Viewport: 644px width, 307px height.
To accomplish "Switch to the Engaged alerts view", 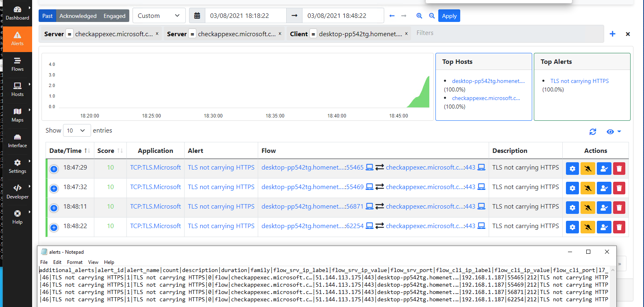I will [115, 16].
